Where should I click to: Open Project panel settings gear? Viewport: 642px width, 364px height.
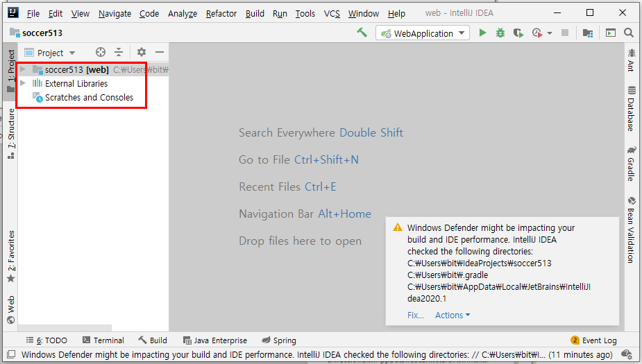point(142,52)
